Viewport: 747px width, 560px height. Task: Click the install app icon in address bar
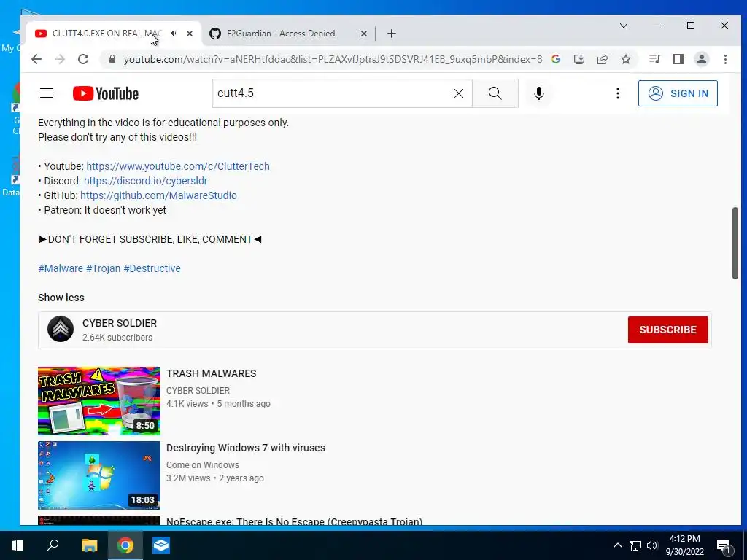point(578,59)
